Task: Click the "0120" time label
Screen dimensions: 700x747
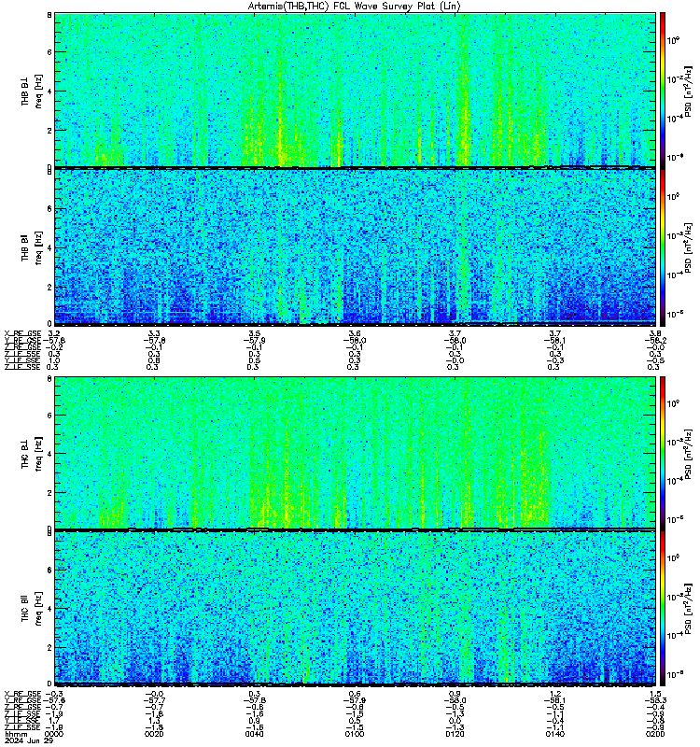Action: (x=455, y=734)
